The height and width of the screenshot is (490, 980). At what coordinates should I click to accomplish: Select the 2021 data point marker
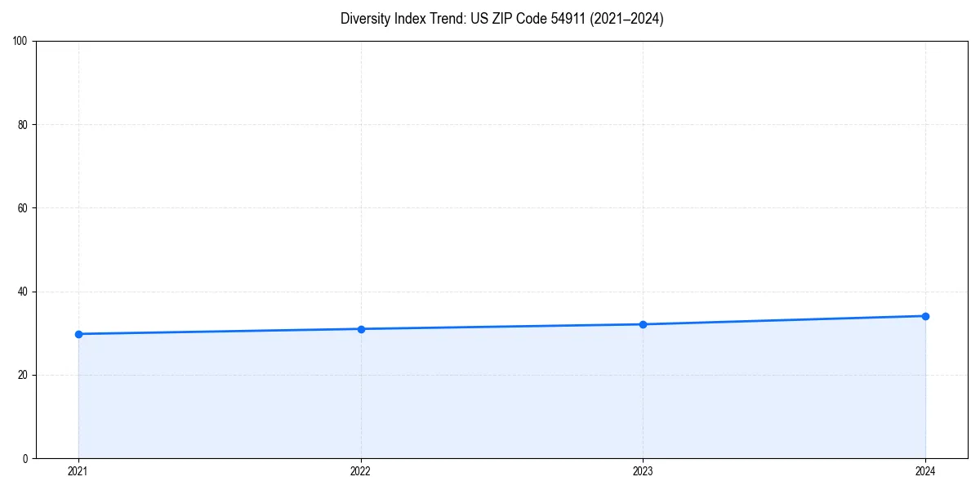[x=78, y=333]
